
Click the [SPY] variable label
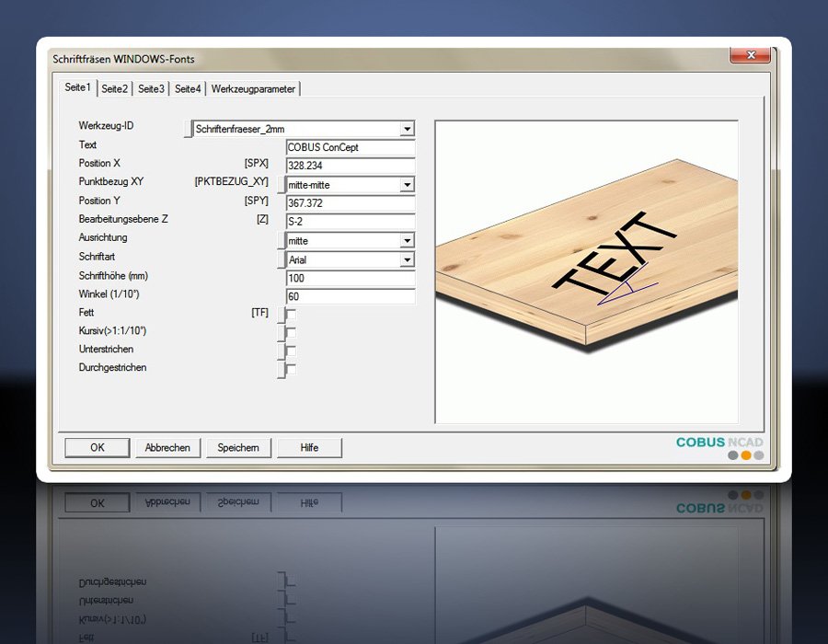[x=256, y=201]
